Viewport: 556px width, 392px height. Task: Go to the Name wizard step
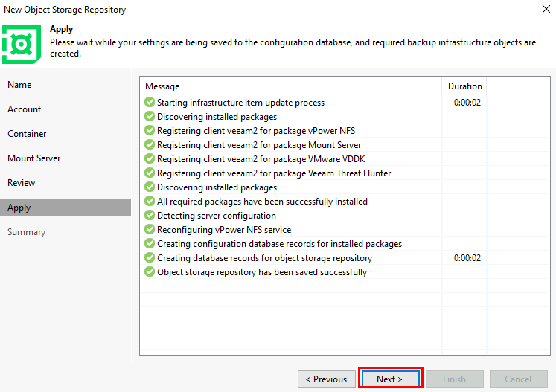(x=19, y=85)
